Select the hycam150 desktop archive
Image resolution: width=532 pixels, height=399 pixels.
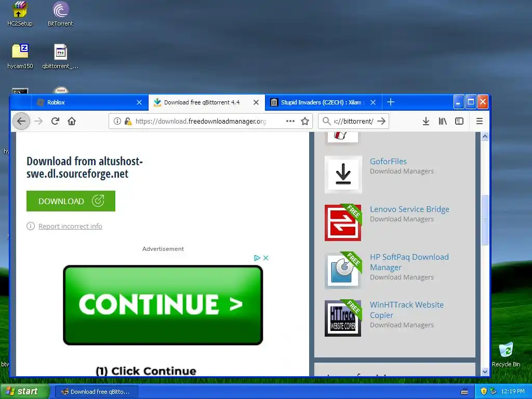(x=20, y=56)
